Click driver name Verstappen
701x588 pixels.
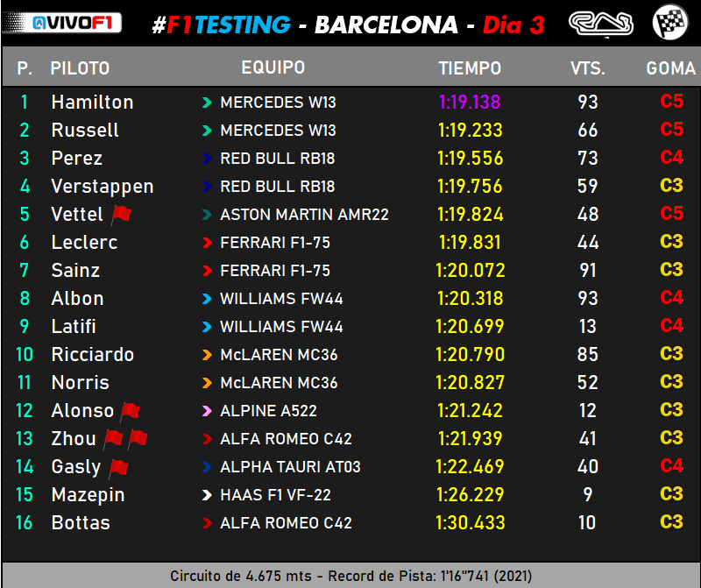(102, 187)
